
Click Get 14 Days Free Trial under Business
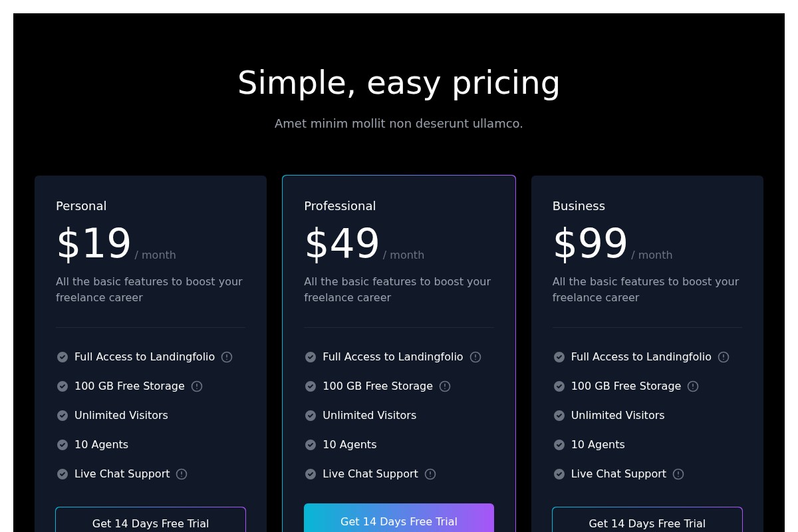click(x=647, y=523)
